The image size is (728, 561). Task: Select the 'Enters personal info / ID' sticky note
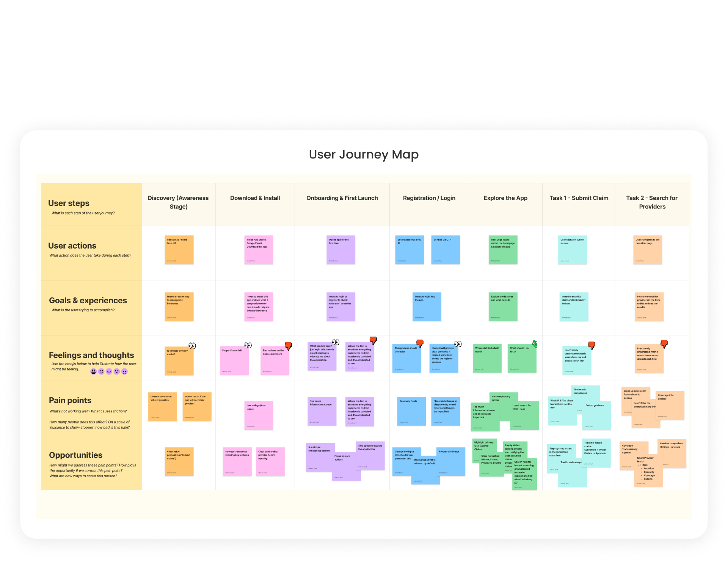point(409,250)
